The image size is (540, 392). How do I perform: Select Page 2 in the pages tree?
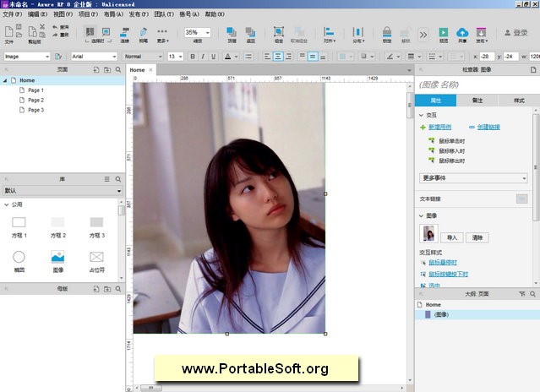pos(35,100)
